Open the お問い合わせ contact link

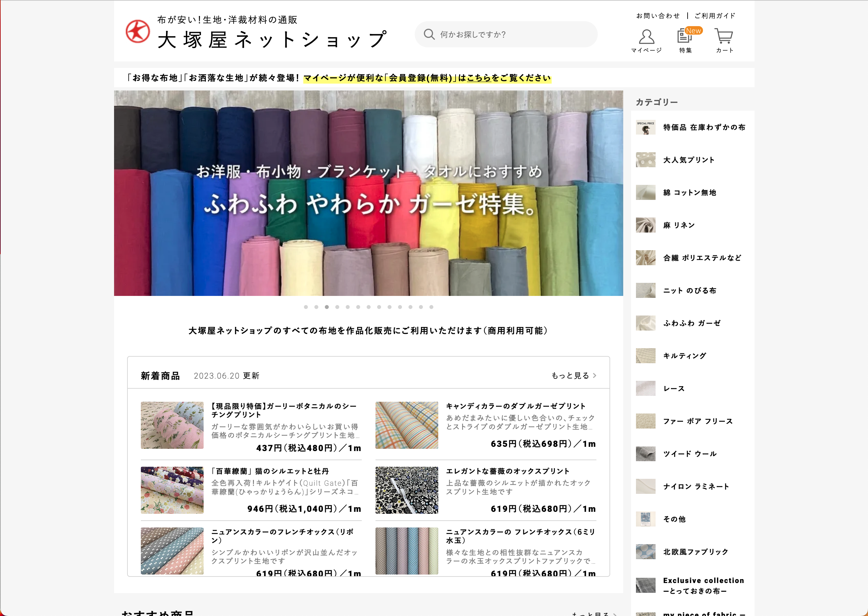(x=658, y=16)
